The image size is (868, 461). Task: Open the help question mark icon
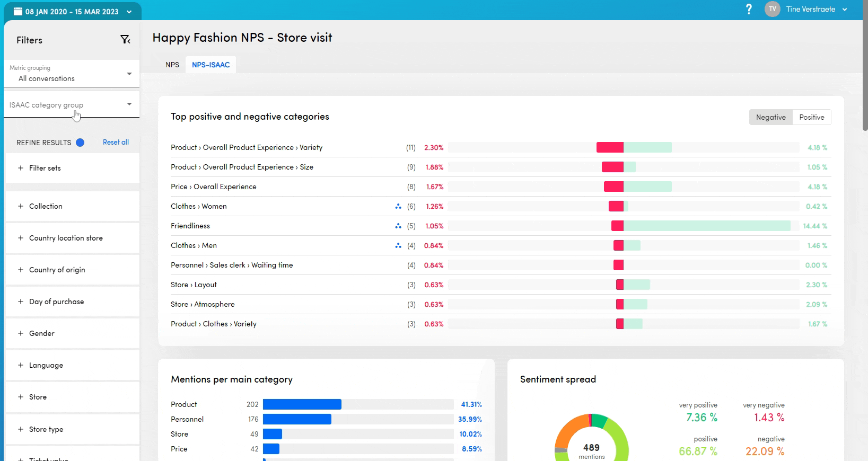pos(749,9)
